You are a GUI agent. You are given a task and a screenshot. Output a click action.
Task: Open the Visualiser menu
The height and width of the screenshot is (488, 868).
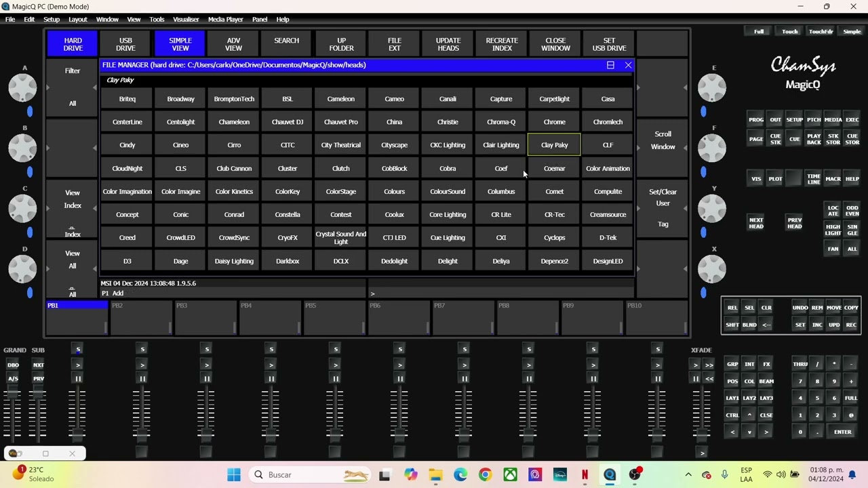pyautogui.click(x=186, y=19)
